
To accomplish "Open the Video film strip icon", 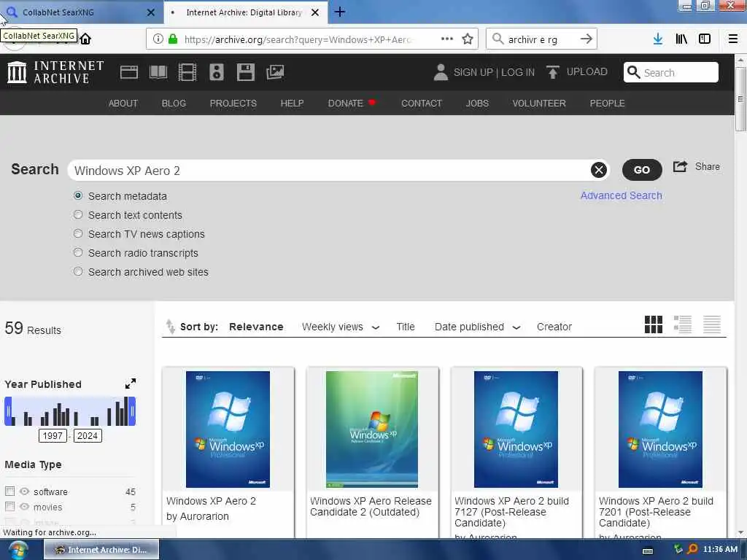I will pyautogui.click(x=187, y=72).
